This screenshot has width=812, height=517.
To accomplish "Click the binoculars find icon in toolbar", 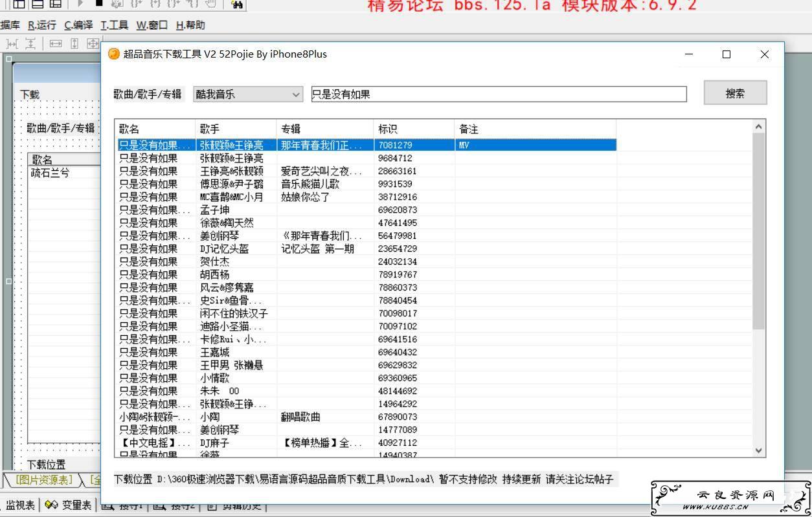I will 237,5.
